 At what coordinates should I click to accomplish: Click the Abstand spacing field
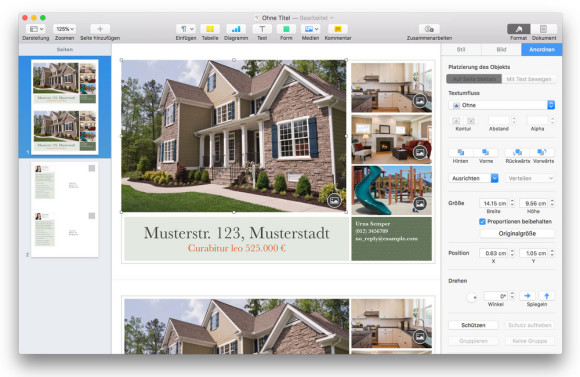(x=499, y=120)
